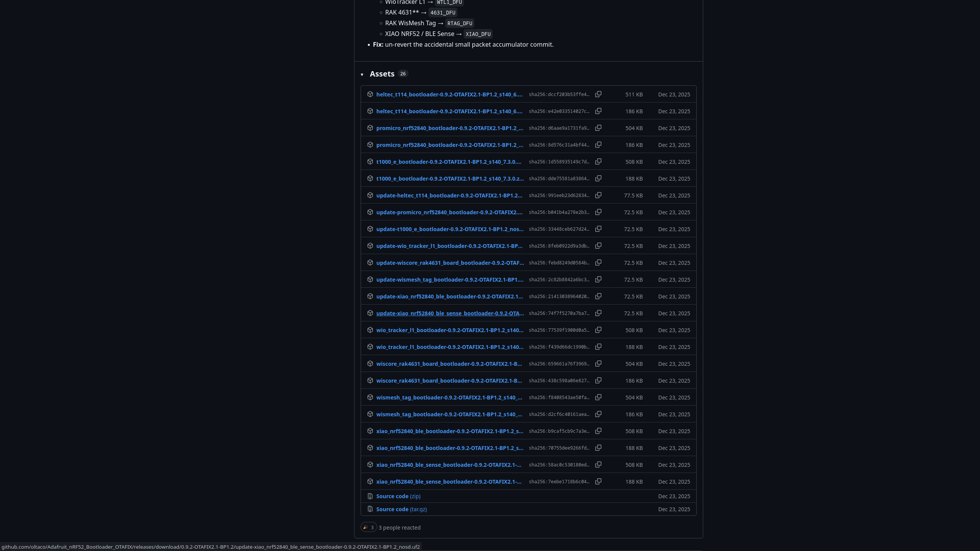Copy sha256 hash starting f8408543ae50fa

click(x=598, y=397)
